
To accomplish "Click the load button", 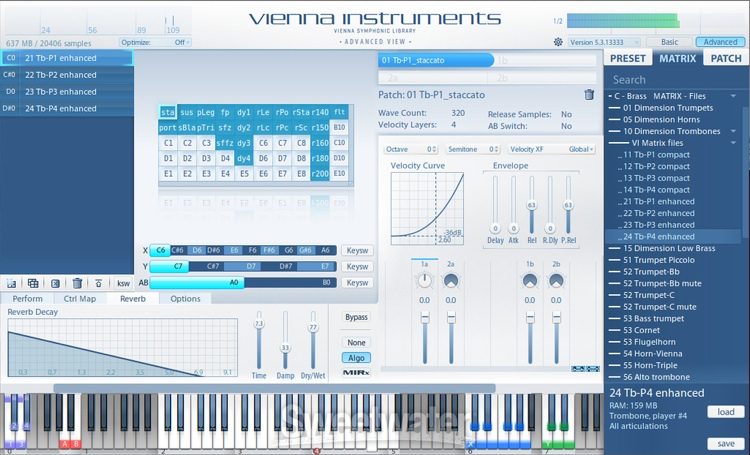I will tap(726, 412).
